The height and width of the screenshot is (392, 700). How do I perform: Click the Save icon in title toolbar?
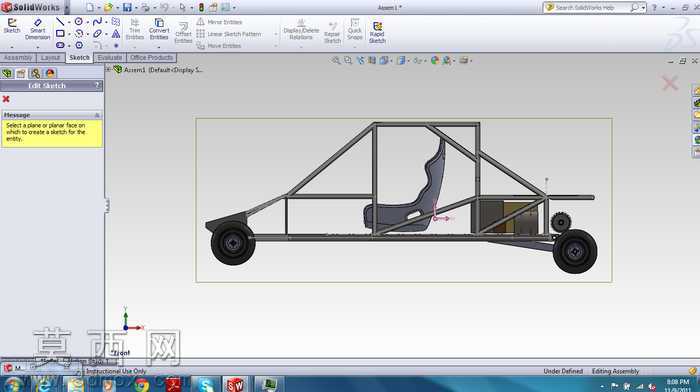click(x=127, y=8)
